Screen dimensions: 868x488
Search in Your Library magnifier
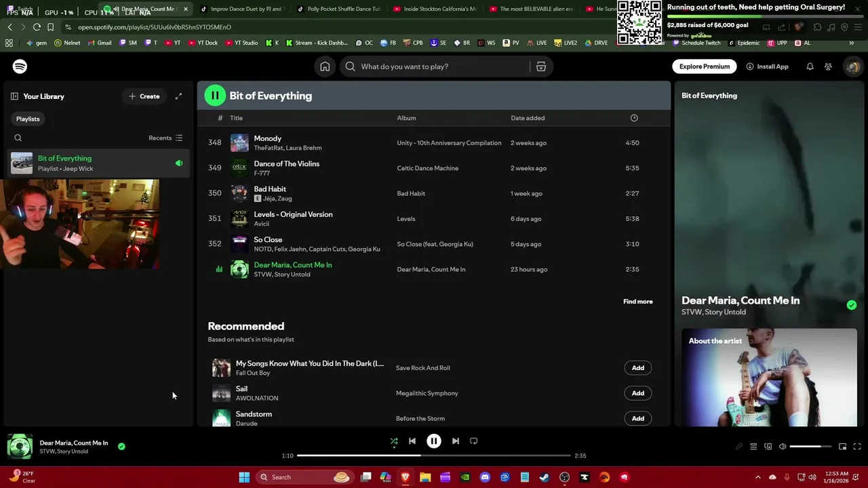pyautogui.click(x=18, y=138)
